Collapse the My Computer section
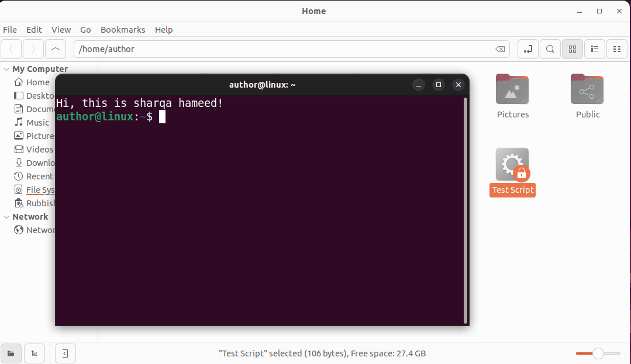This screenshot has width=631, height=364. pos(6,69)
